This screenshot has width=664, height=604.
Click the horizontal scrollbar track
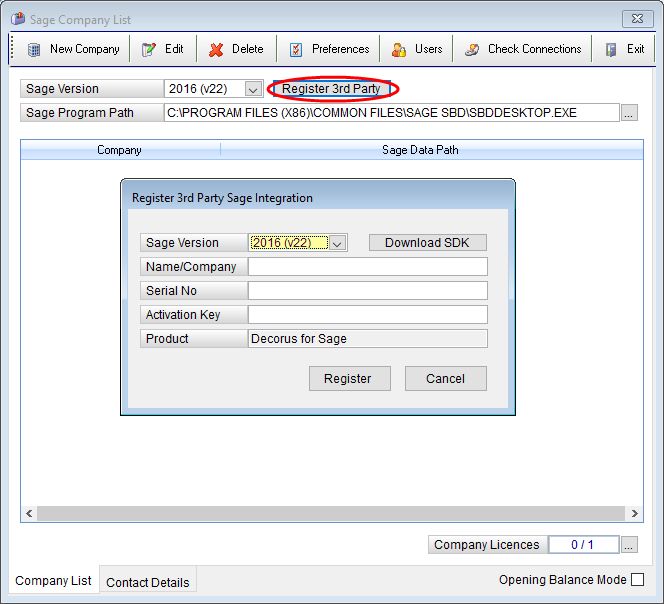tap(331, 513)
